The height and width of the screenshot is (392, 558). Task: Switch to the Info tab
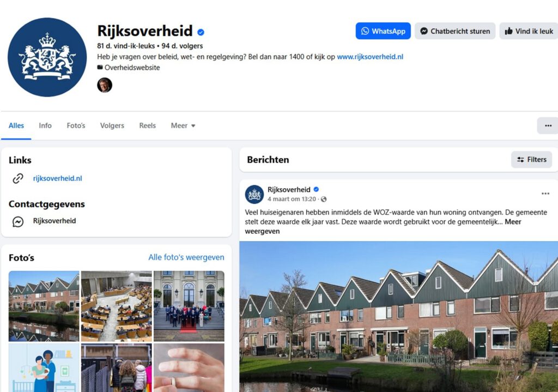(x=45, y=126)
